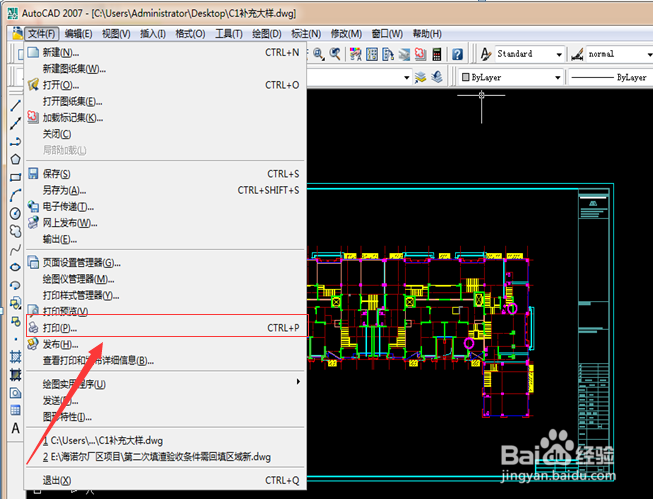The image size is (653, 499).
Task: Select the Spline curve tool
Action: pos(15,249)
